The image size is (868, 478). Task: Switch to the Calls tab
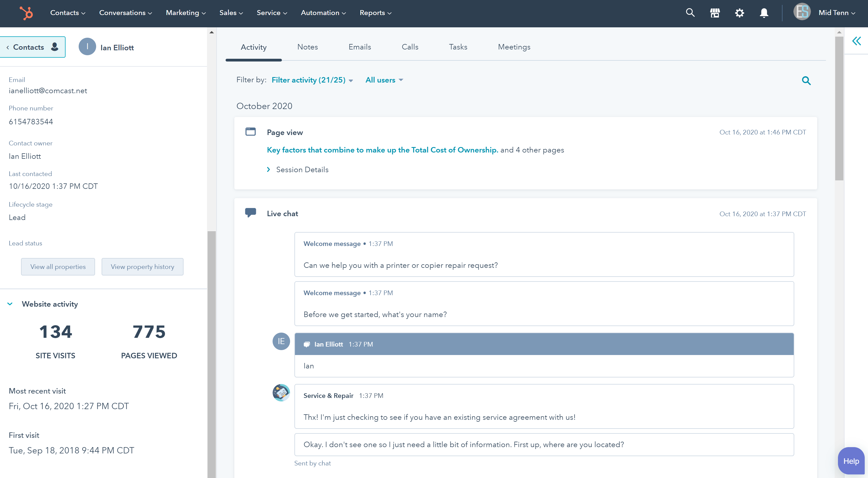(x=410, y=47)
